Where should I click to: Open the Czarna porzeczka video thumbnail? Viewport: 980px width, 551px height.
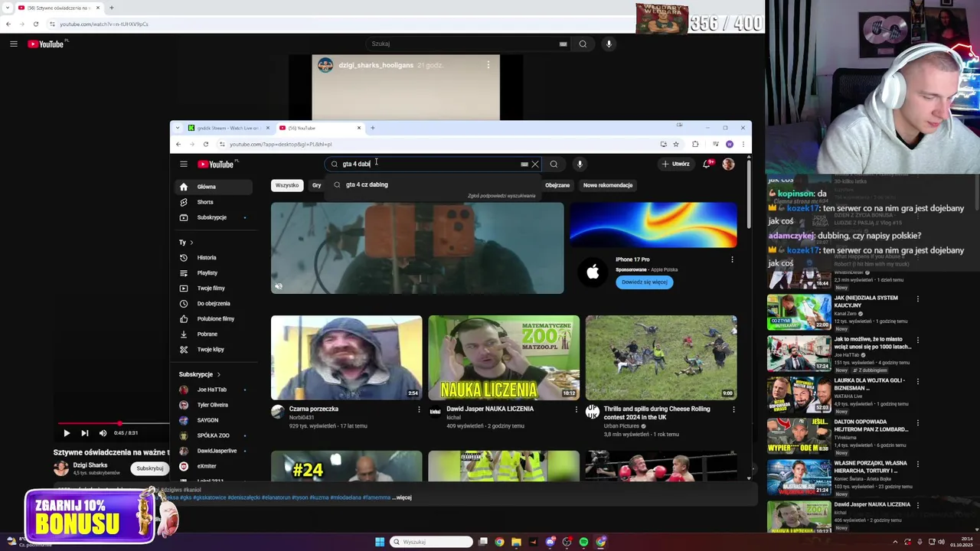point(346,357)
